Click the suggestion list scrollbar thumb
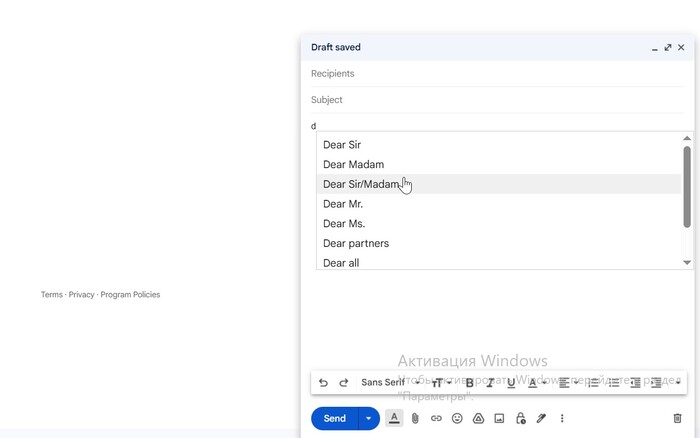 coord(686,186)
